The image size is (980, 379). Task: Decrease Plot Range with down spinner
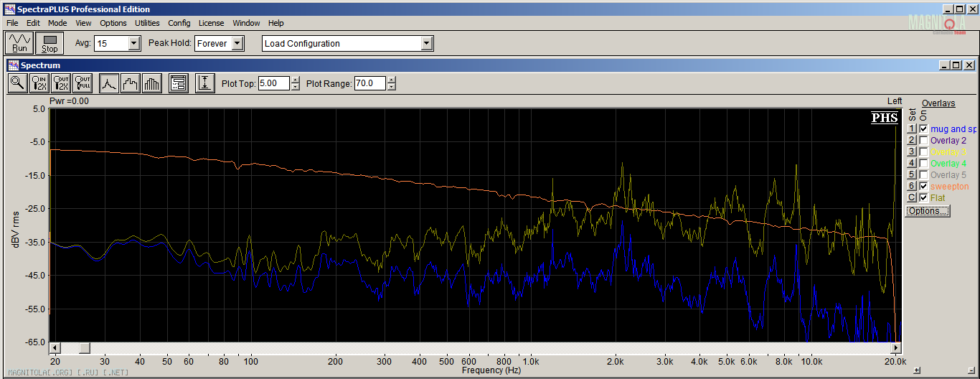[391, 87]
